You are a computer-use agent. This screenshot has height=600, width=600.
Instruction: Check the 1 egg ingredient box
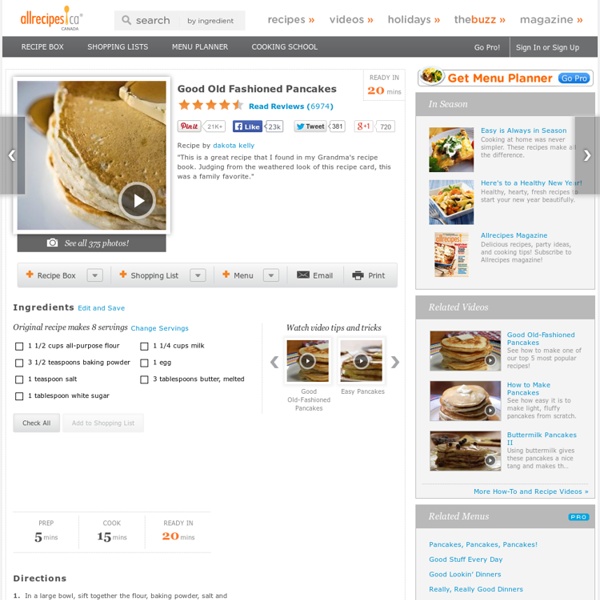pos(144,363)
